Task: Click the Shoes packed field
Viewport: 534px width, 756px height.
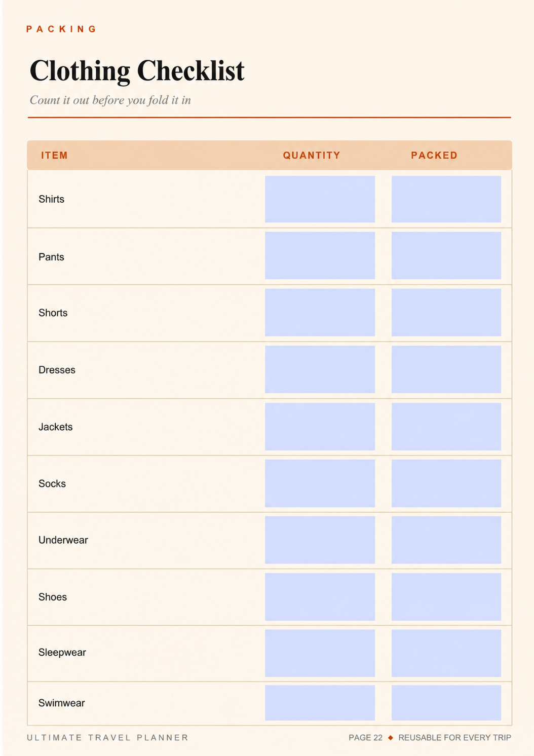Action: coord(446,597)
